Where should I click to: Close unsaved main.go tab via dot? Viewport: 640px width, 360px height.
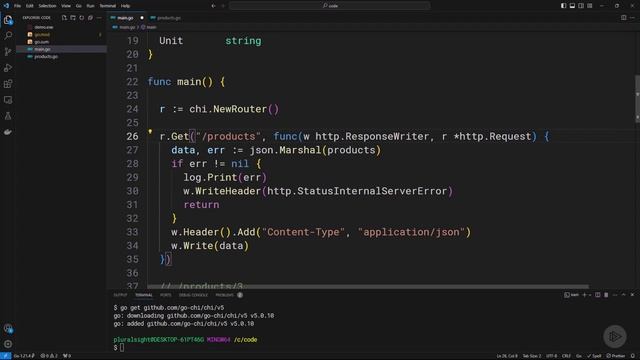(142, 18)
